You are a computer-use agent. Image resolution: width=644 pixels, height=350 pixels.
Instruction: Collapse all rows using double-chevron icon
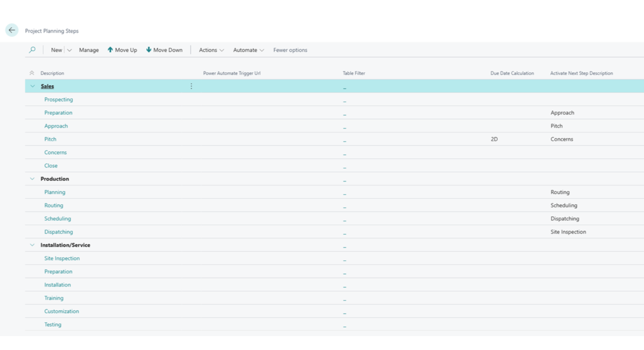click(x=32, y=73)
